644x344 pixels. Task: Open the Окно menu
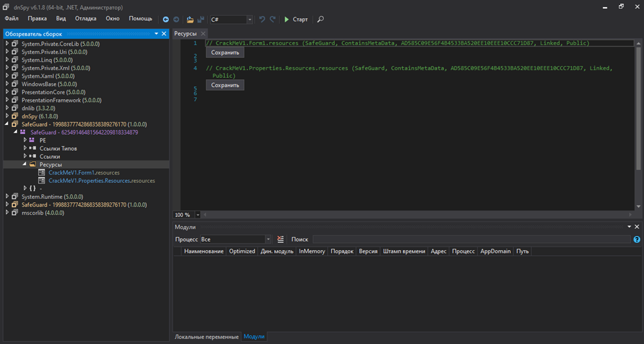pos(113,19)
